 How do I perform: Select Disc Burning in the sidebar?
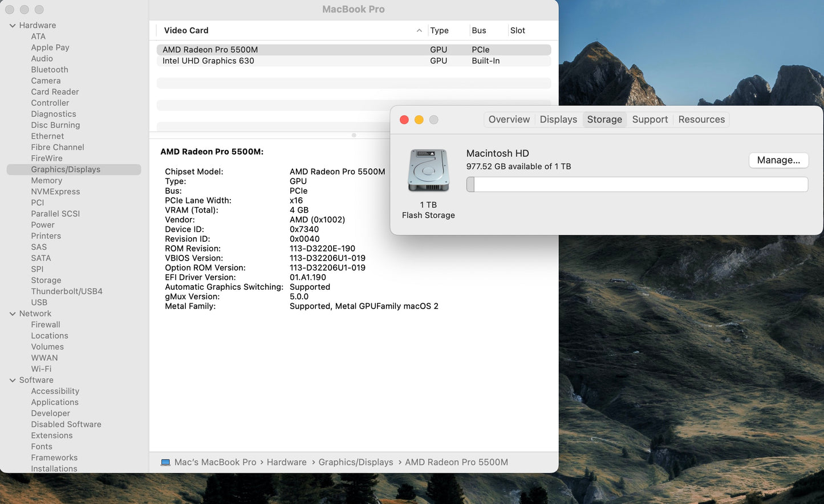55,125
